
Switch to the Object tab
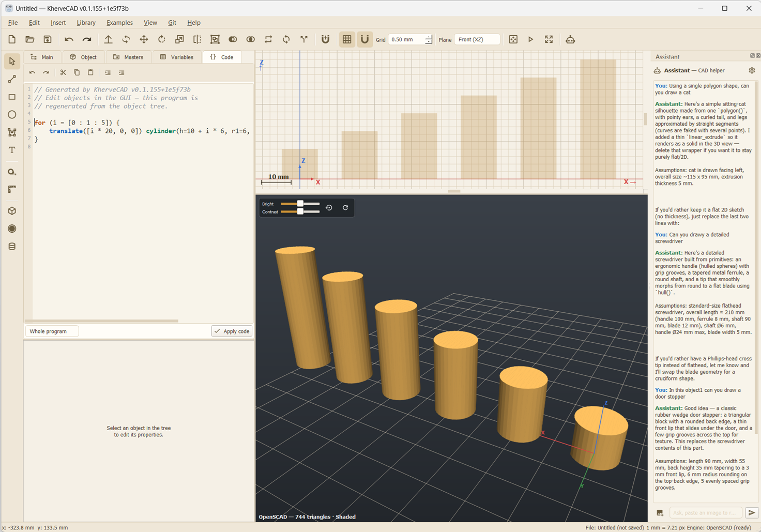[83, 57]
